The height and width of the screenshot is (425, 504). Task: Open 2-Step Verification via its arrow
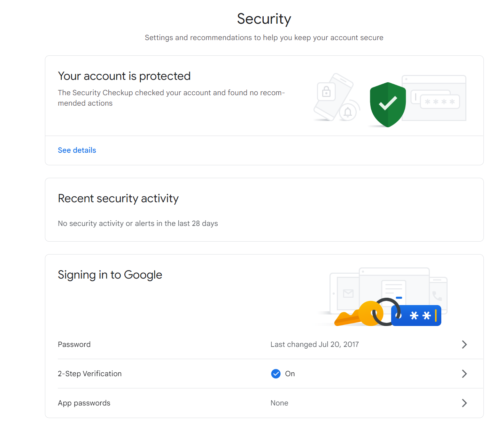(x=465, y=373)
